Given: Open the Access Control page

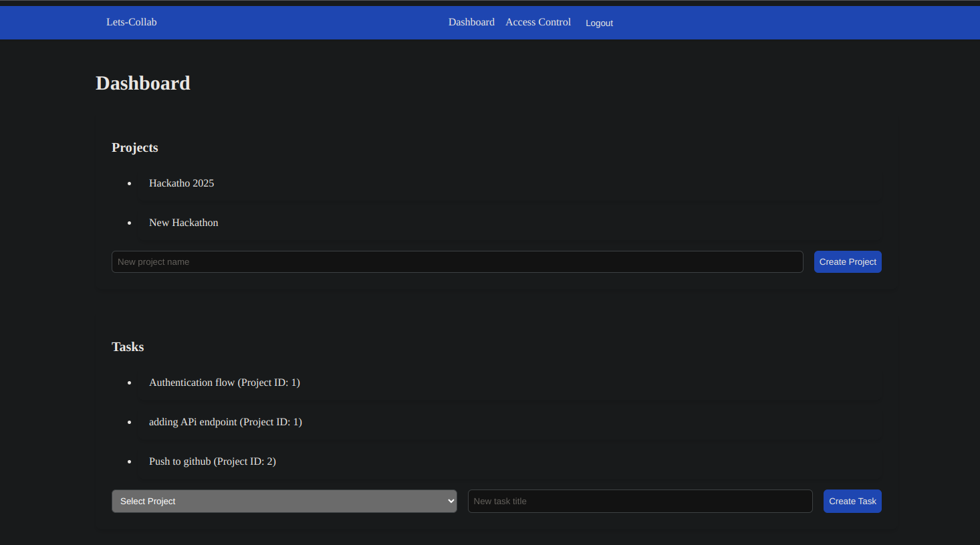Looking at the screenshot, I should click(538, 22).
